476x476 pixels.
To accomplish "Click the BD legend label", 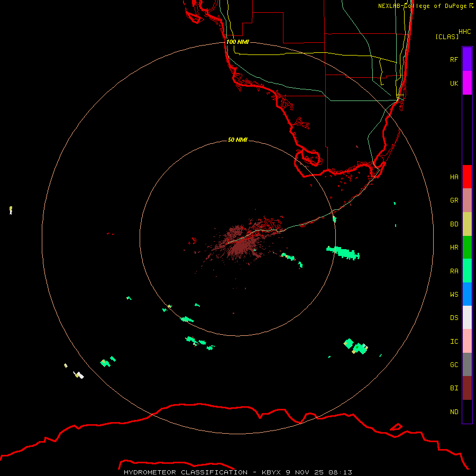I will (454, 224).
